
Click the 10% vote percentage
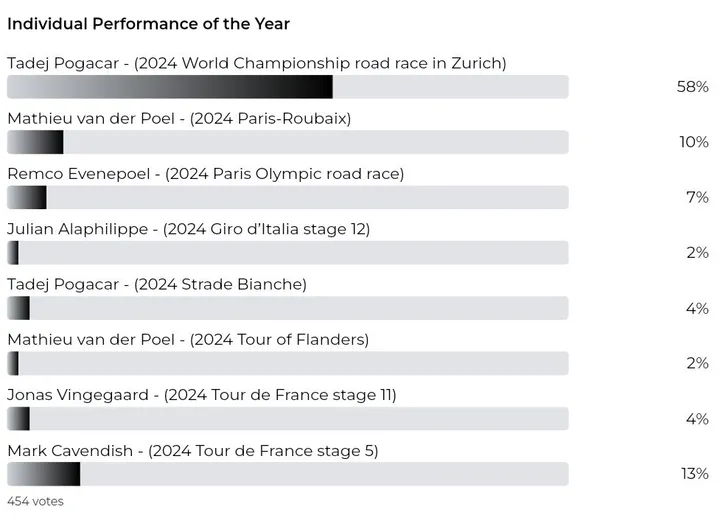point(693,142)
